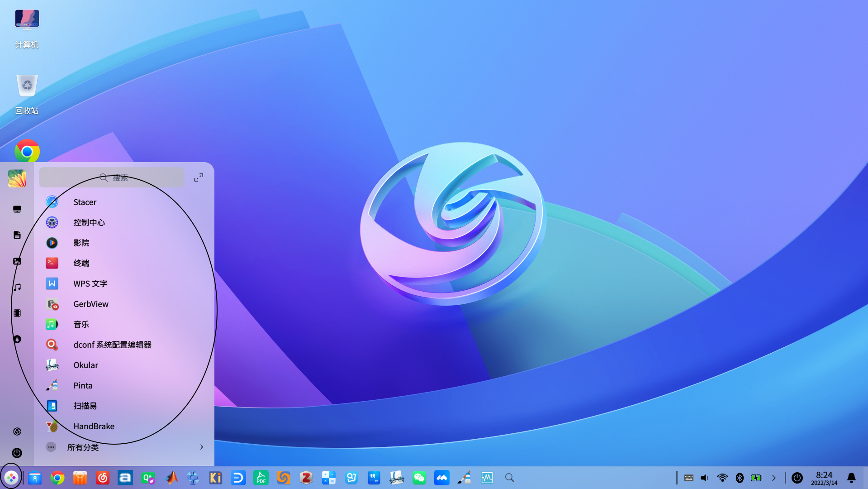Launch GerbView from the app list
868x489 pixels.
123,304
